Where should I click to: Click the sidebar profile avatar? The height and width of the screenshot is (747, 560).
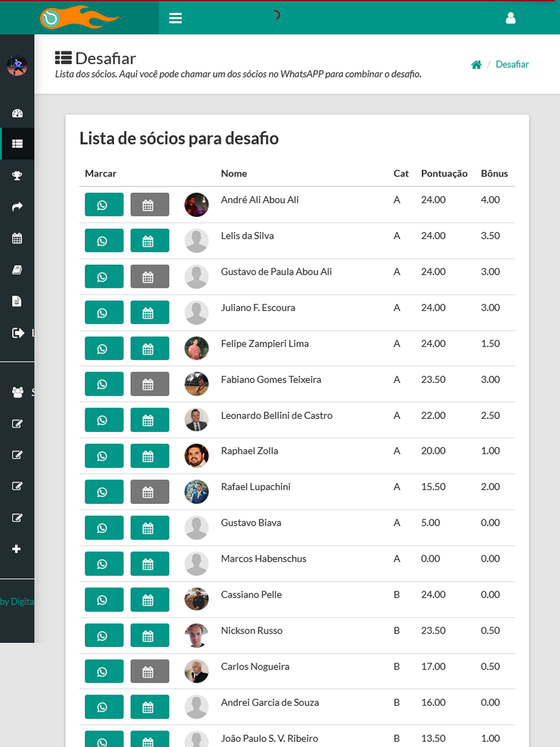pos(17,66)
